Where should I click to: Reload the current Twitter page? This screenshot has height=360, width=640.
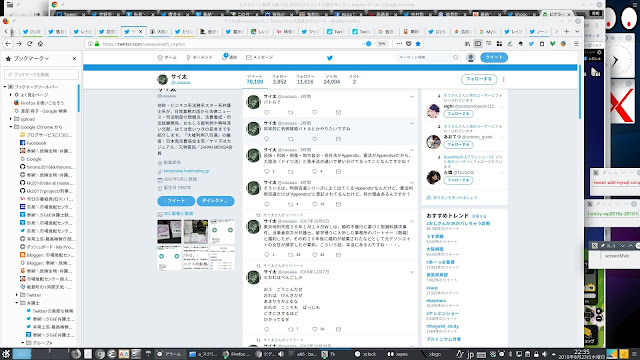(29, 44)
